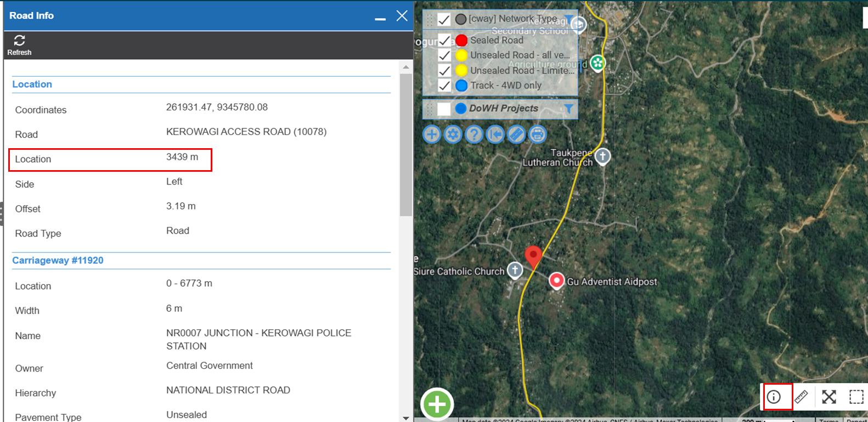Click the Offset value 3.19 m
Image resolution: width=868 pixels, height=422 pixels.
point(181,206)
